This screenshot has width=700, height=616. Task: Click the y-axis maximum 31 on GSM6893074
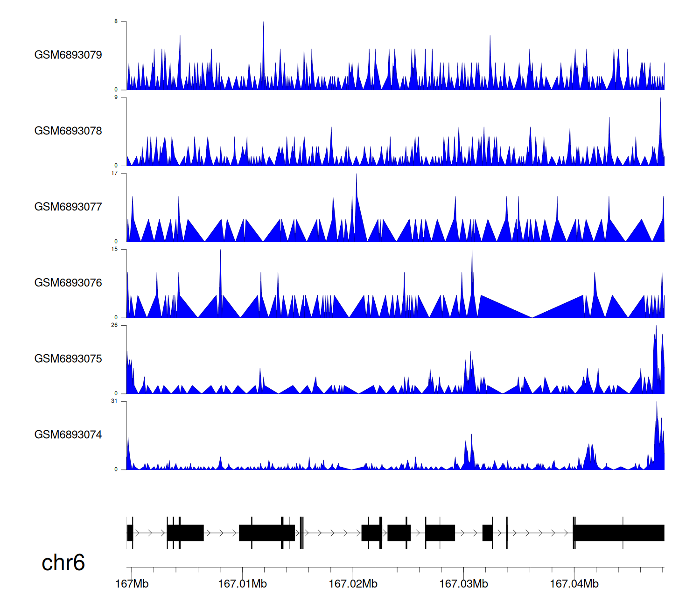point(114,401)
